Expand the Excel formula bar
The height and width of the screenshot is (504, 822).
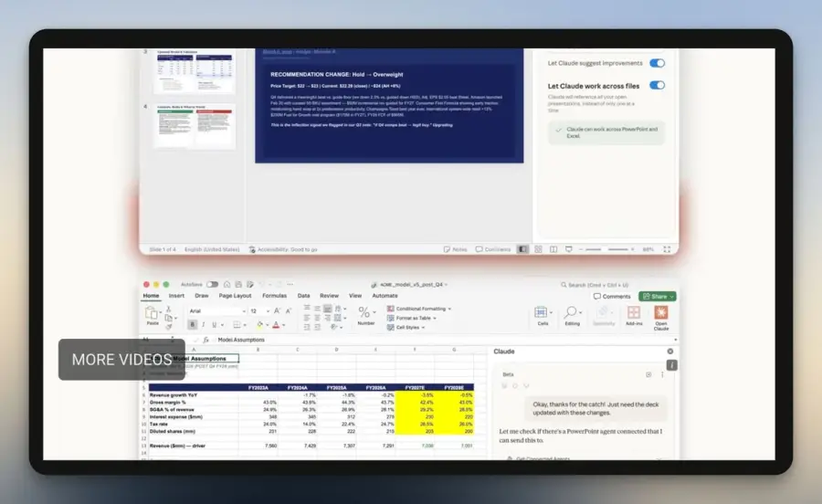click(675, 340)
